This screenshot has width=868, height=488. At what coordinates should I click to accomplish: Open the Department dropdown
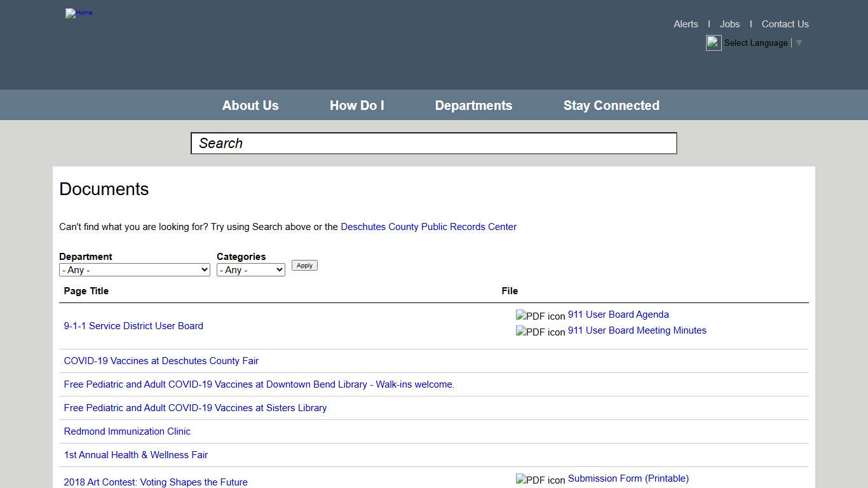pos(134,269)
